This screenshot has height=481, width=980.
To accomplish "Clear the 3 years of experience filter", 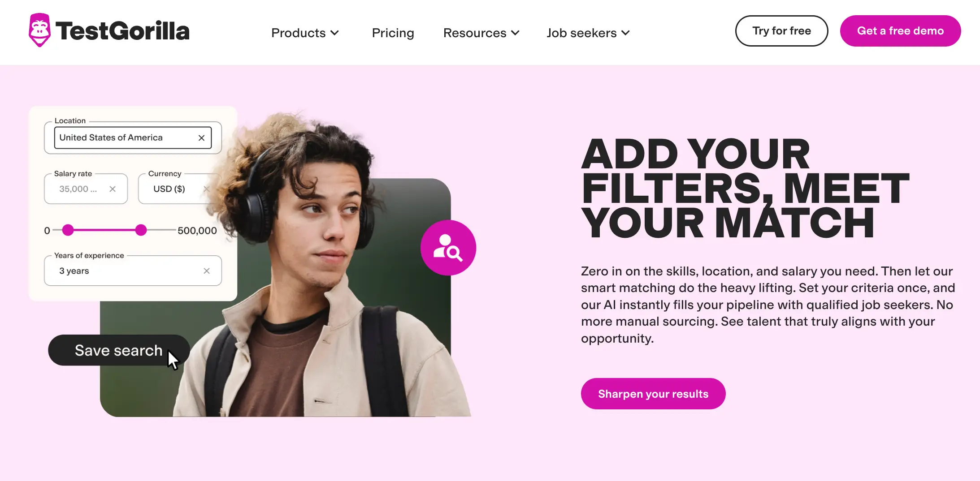I will pyautogui.click(x=207, y=271).
